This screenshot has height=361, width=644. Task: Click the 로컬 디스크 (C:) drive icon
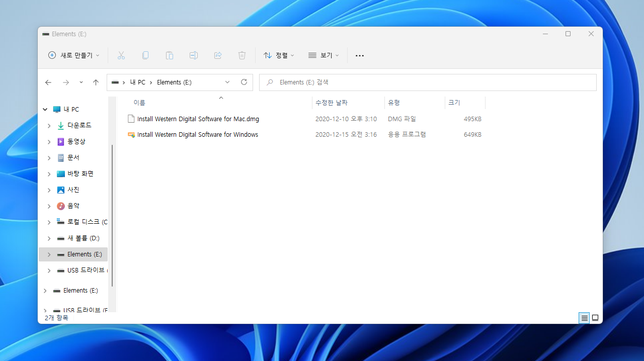61,222
